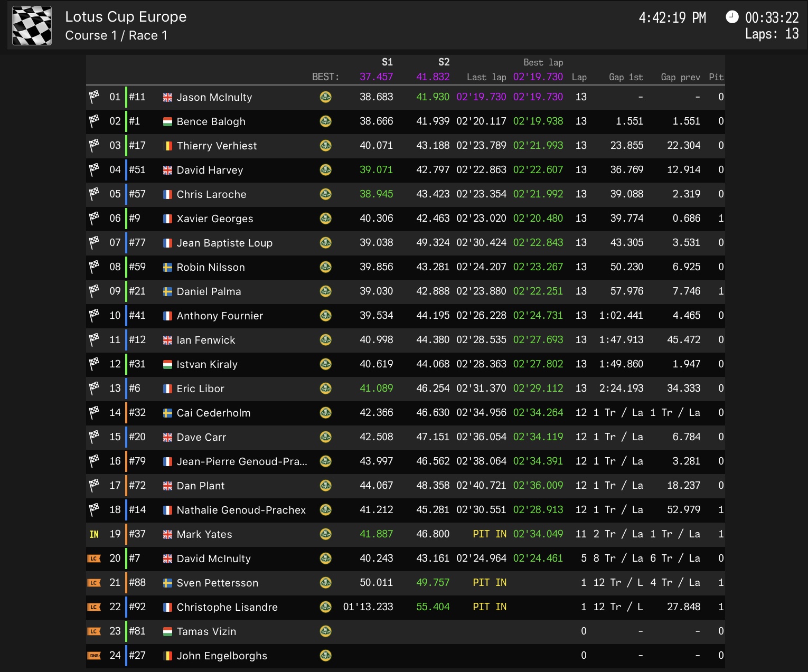Click the Best lap column header

pyautogui.click(x=543, y=62)
